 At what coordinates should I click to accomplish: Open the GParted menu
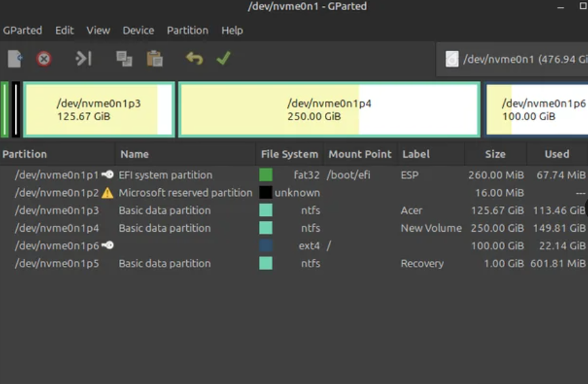[x=22, y=31]
